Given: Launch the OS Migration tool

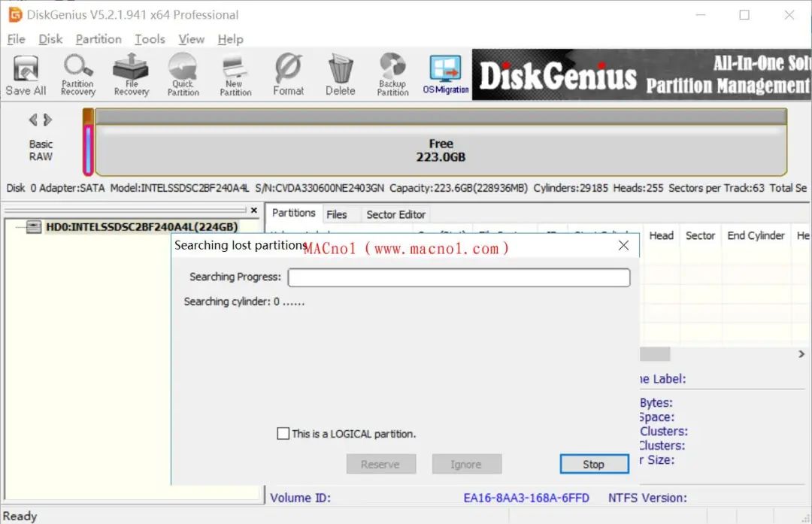Looking at the screenshot, I should pyautogui.click(x=445, y=75).
